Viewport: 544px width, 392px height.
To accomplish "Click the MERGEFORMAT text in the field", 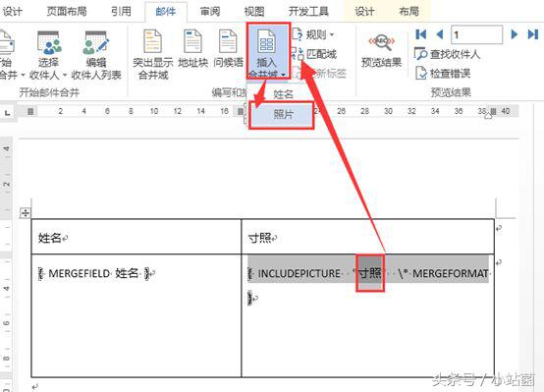I will pos(451,273).
